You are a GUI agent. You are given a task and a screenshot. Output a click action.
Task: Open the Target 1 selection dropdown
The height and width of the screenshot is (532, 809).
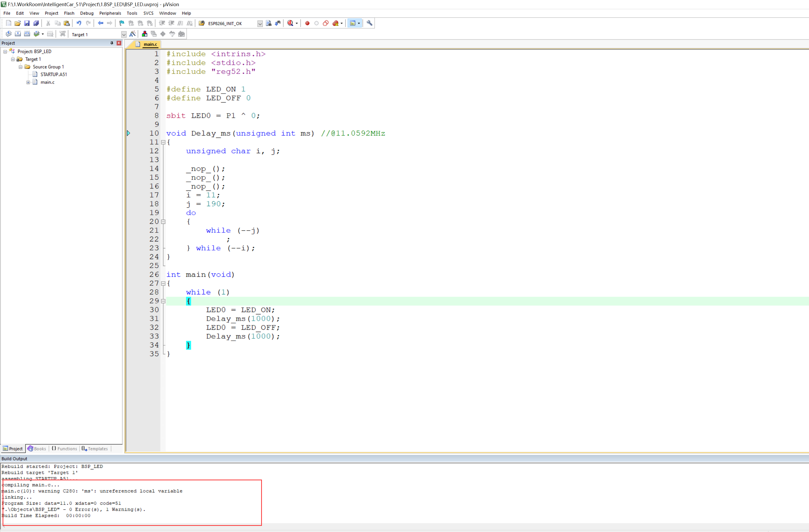[x=124, y=34]
